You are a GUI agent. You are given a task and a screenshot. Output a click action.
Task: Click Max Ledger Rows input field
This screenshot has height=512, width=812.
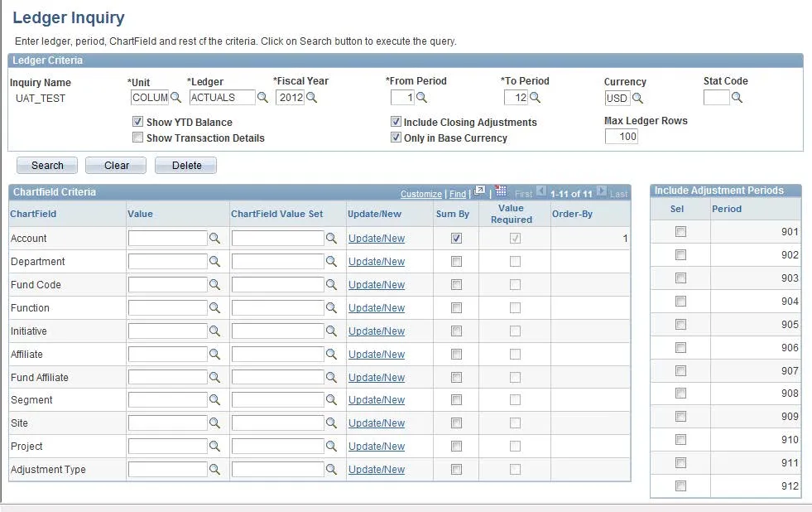point(622,137)
